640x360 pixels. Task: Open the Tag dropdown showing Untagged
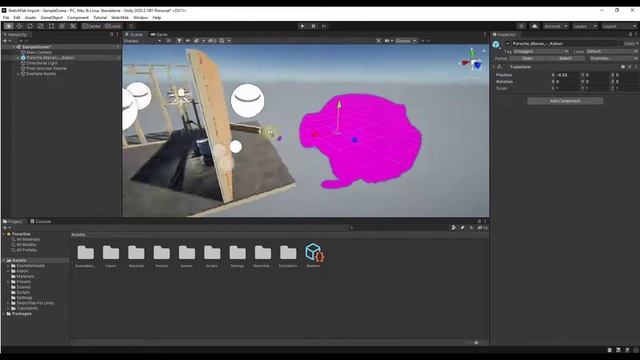[540, 51]
